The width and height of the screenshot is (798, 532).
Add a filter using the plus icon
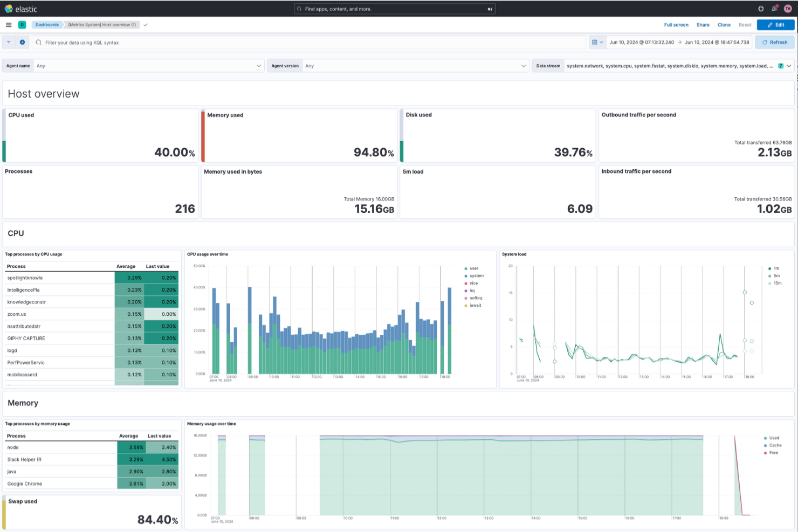[22, 42]
